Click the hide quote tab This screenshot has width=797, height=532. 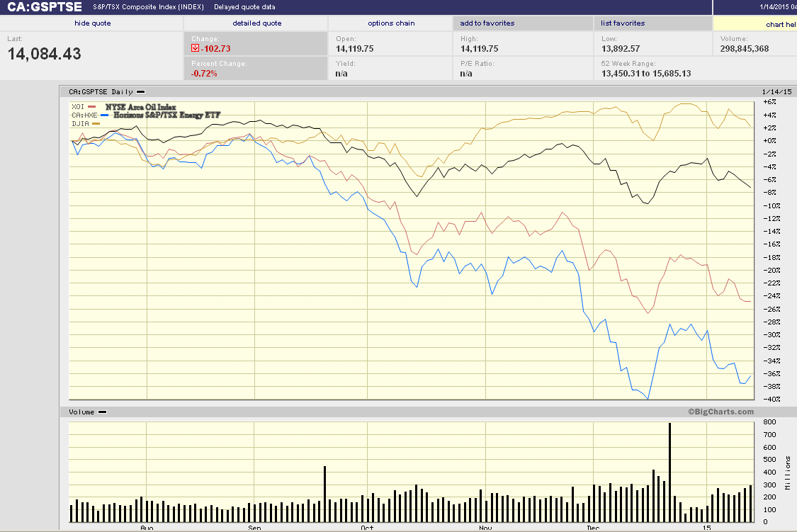pyautogui.click(x=92, y=23)
